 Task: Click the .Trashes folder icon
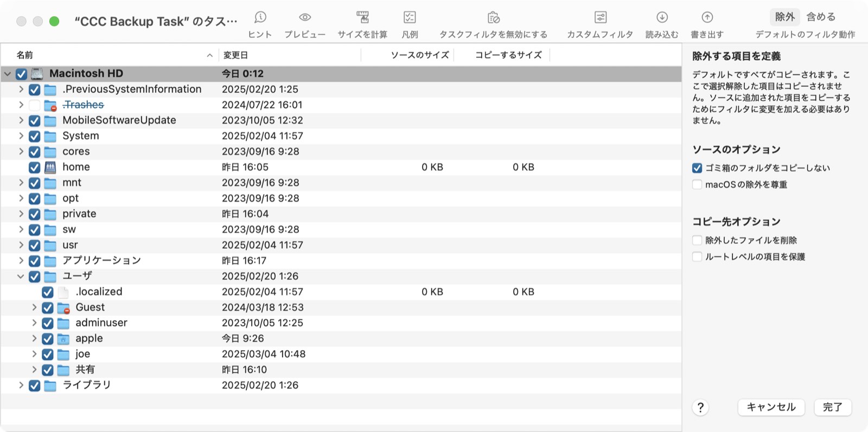click(x=50, y=105)
